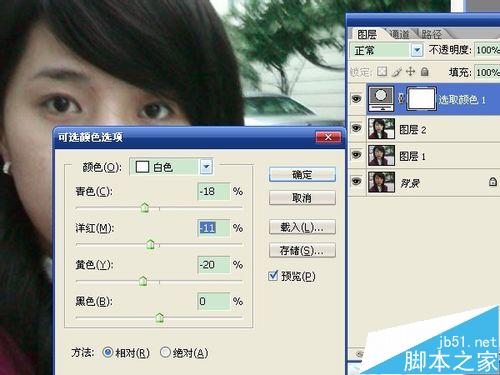The image size is (500, 375).
Task: Switch to the 通道 tab
Action: coord(399,34)
